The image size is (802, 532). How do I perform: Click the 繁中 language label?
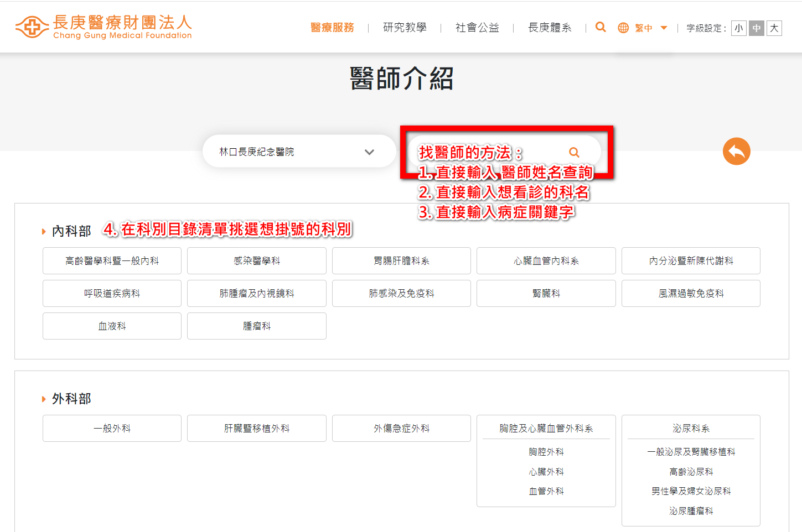(644, 28)
